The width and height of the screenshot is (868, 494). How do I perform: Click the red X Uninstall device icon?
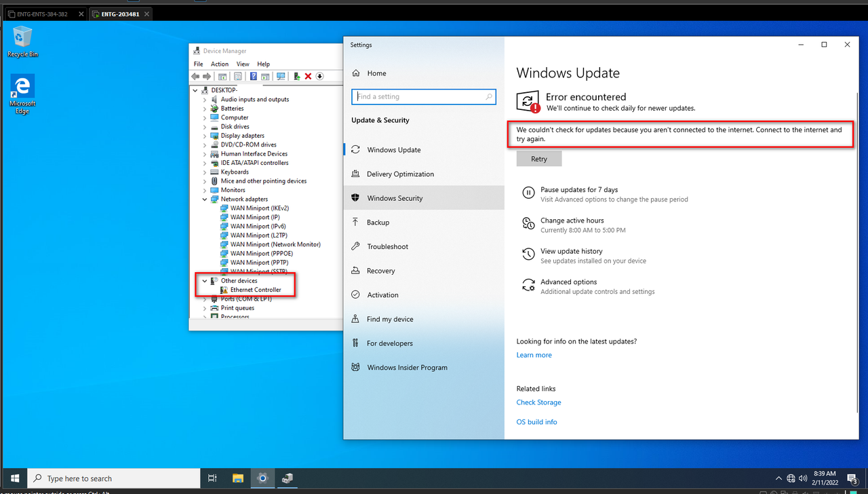[308, 77]
